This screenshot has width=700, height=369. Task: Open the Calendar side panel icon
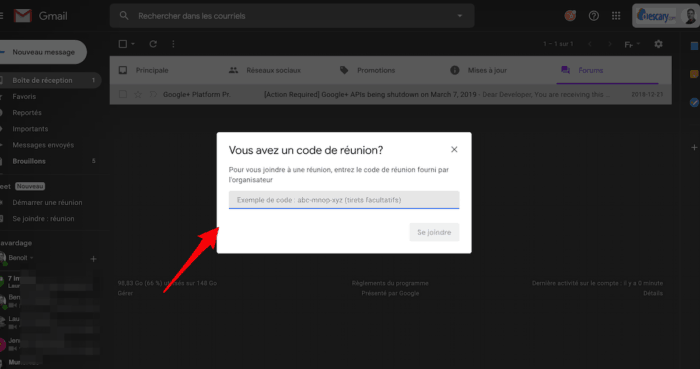pos(695,46)
